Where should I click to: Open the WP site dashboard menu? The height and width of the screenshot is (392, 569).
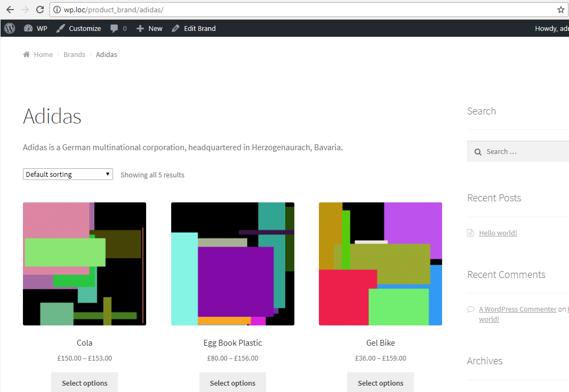(36, 28)
